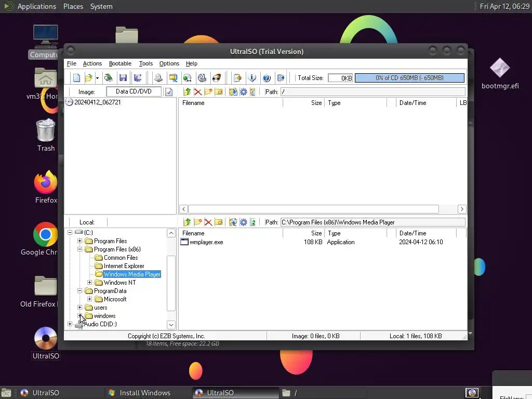Click the right arrow of image pane horizontal scrollbar
The height and width of the screenshot is (399, 532).
tap(462, 209)
